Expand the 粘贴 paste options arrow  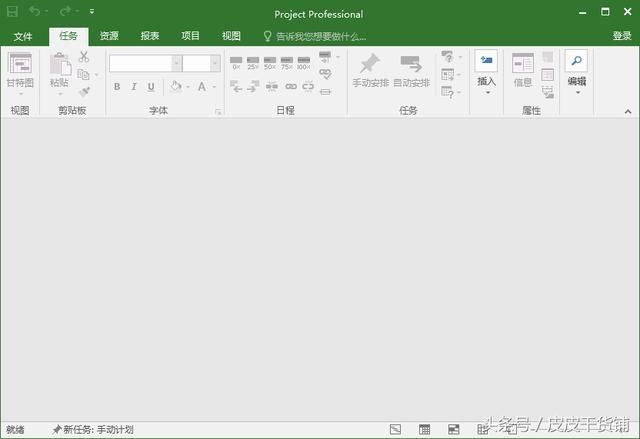tap(60, 94)
